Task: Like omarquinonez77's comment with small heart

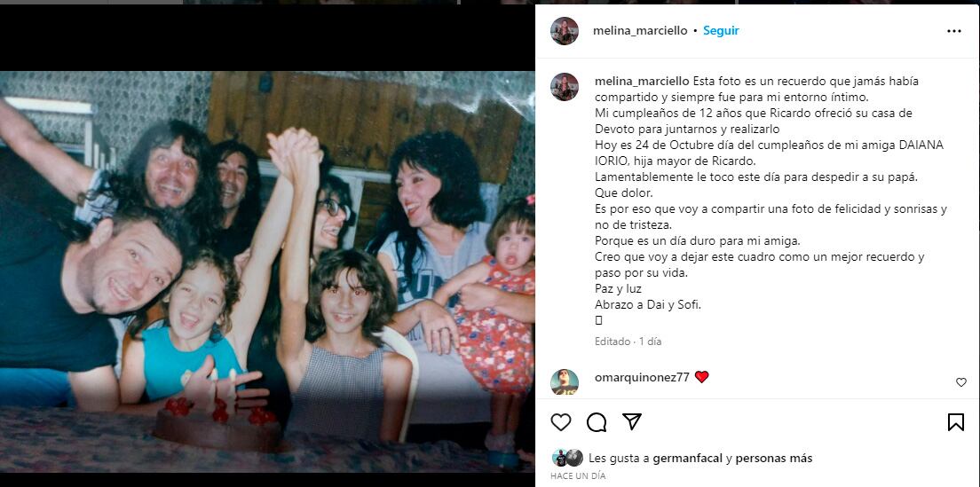Action: click(961, 382)
